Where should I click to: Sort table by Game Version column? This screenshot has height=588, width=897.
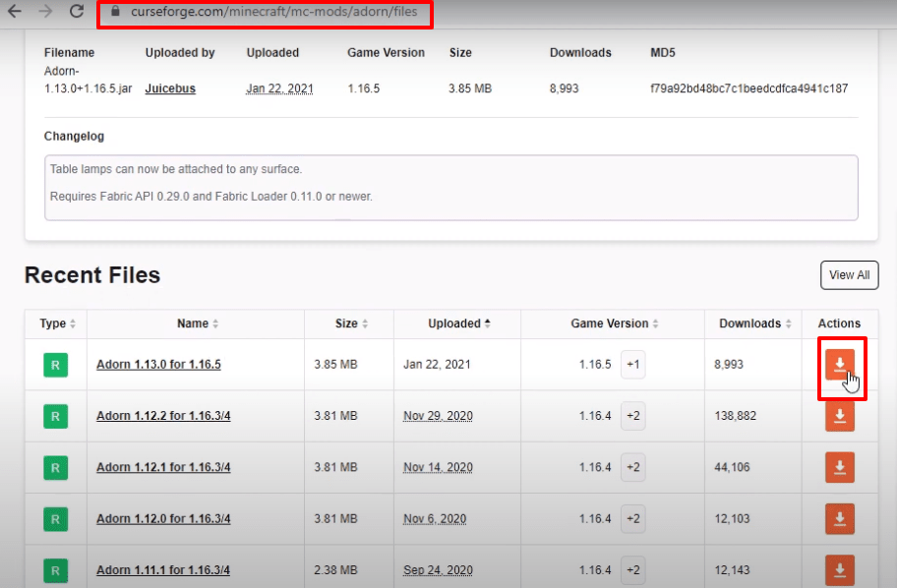click(x=614, y=323)
